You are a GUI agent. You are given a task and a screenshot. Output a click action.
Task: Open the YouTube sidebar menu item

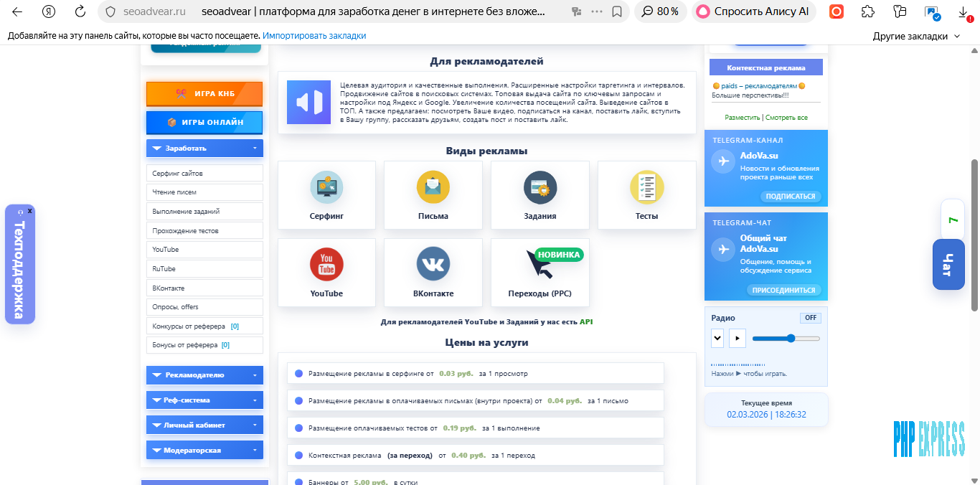pos(204,250)
